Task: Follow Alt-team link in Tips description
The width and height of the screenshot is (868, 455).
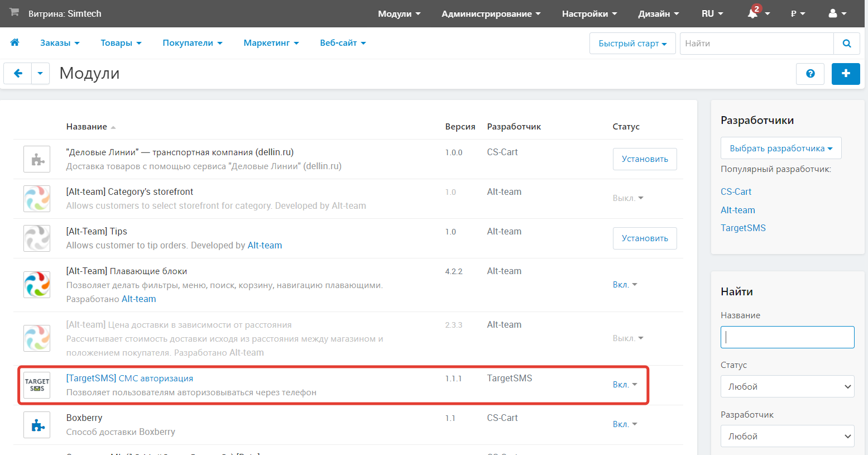Action: tap(265, 246)
